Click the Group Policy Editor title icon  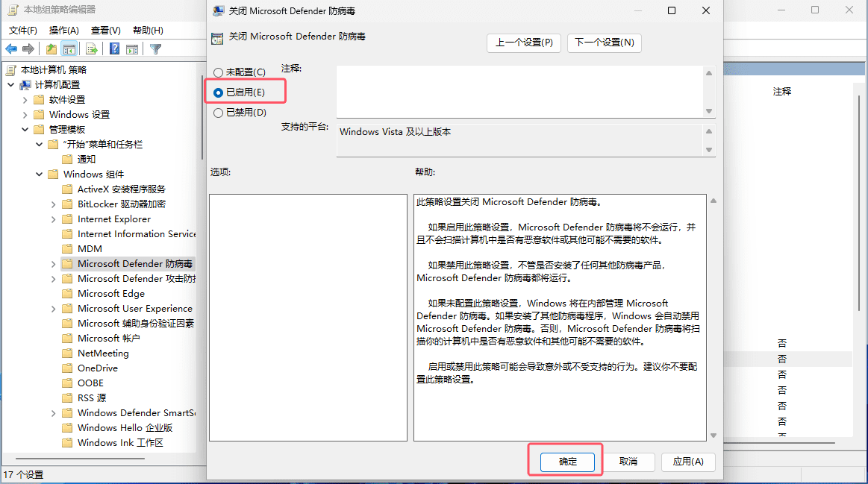click(x=13, y=10)
